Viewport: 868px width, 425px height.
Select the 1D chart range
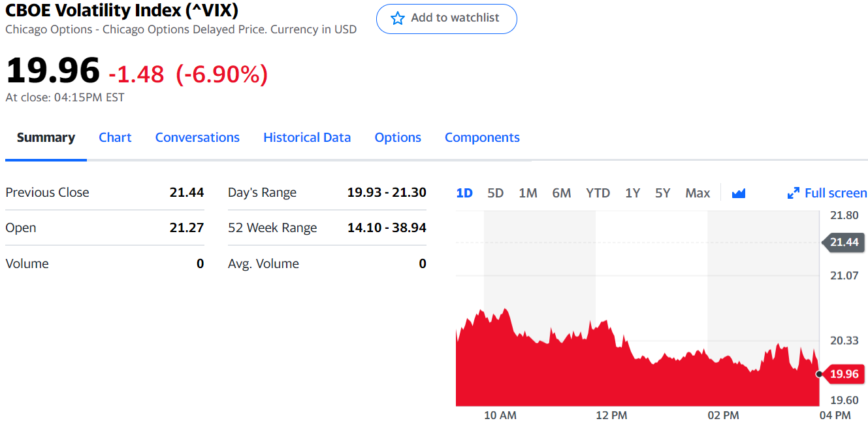coord(464,193)
